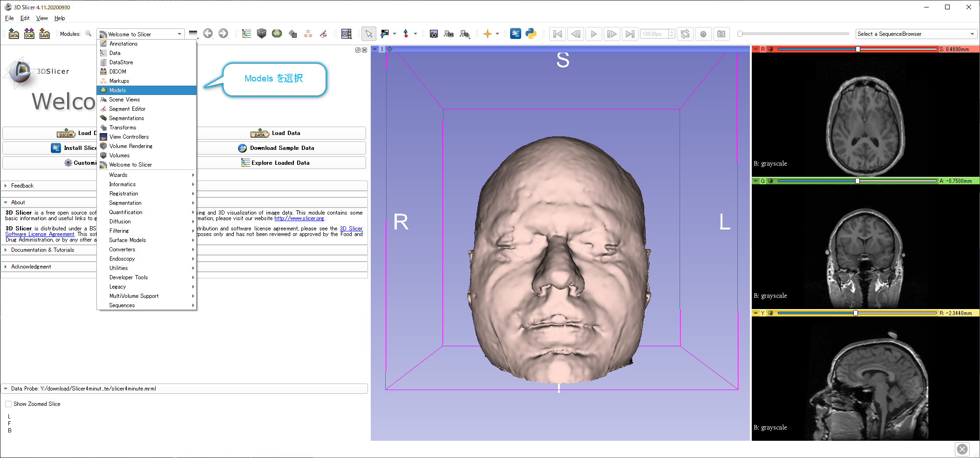Image resolution: width=980 pixels, height=458 pixels.
Task: Open the Models module green icon in toolbar
Action: pos(277,34)
